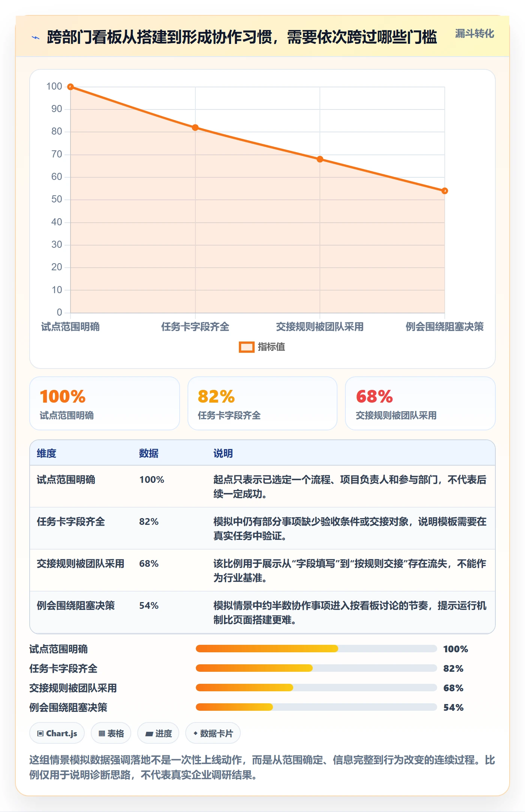Toggle the 指标值 legend swatch
525x812 pixels.
[x=246, y=347]
